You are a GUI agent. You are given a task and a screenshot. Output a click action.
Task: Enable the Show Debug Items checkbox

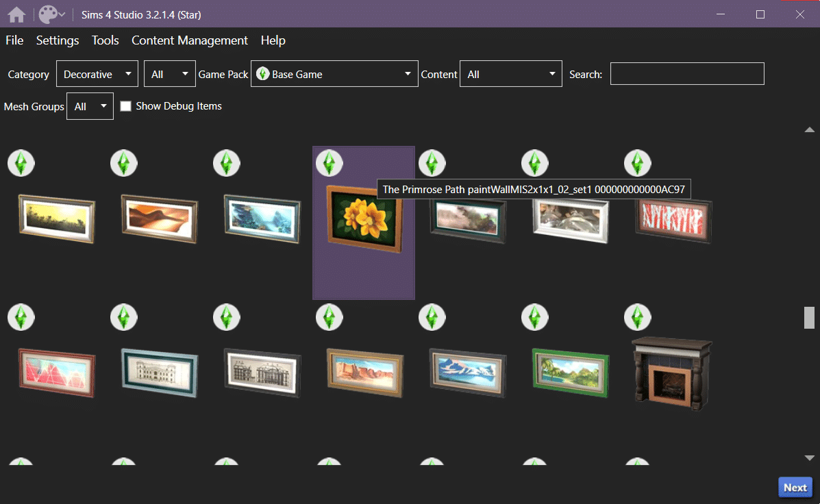(x=125, y=106)
